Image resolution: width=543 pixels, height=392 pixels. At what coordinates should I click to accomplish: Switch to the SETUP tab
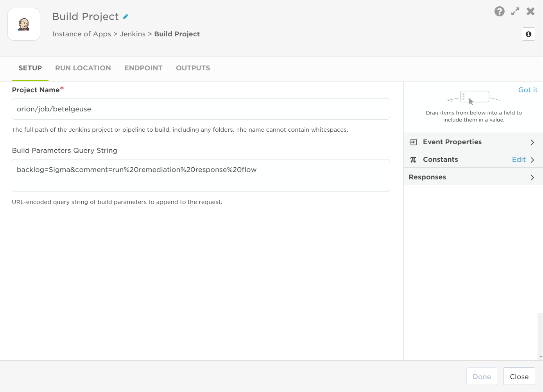[30, 68]
